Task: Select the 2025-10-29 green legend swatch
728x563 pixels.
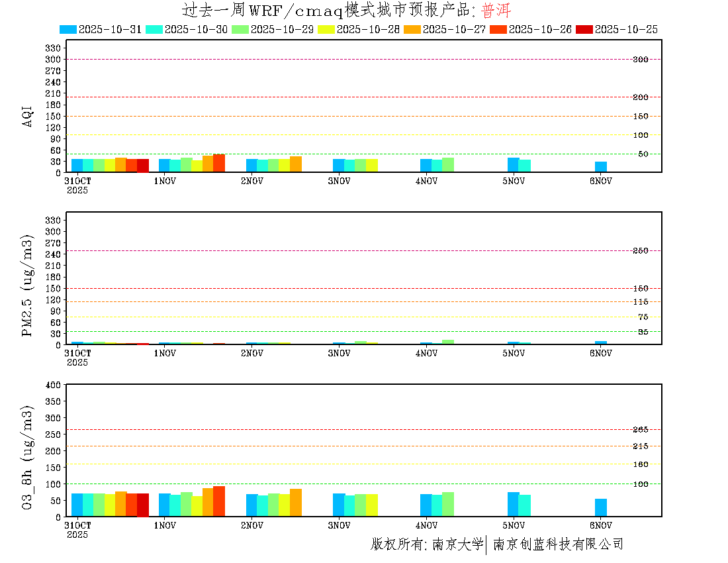Action: (x=240, y=29)
